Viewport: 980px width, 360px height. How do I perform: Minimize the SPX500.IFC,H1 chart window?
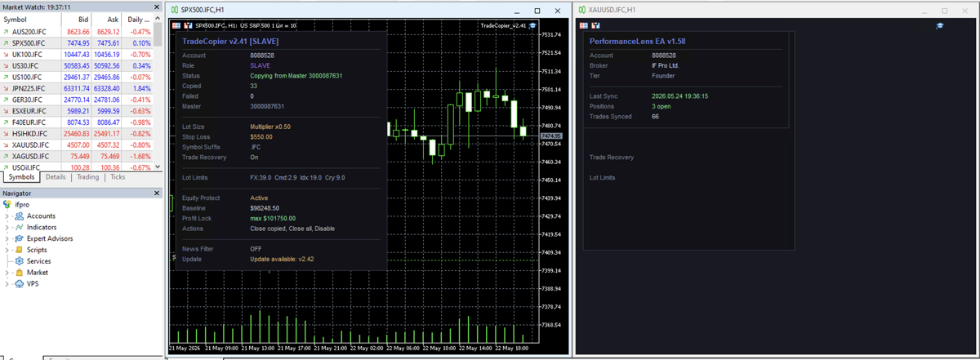[x=517, y=11]
